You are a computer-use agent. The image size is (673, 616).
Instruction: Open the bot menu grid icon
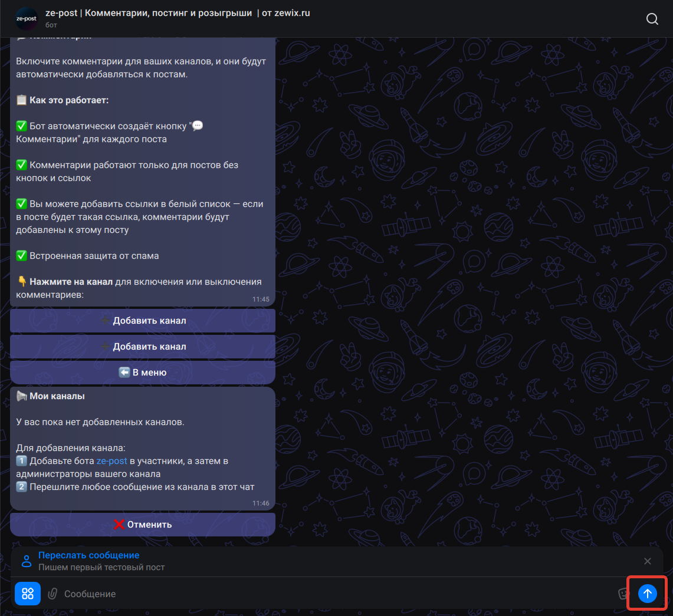[28, 594]
